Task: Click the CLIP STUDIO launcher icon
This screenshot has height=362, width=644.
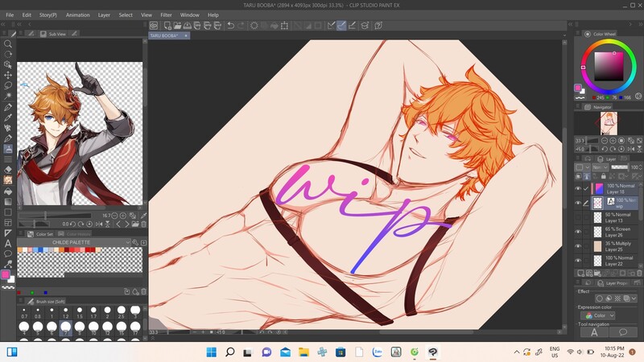Action: (x=154, y=26)
